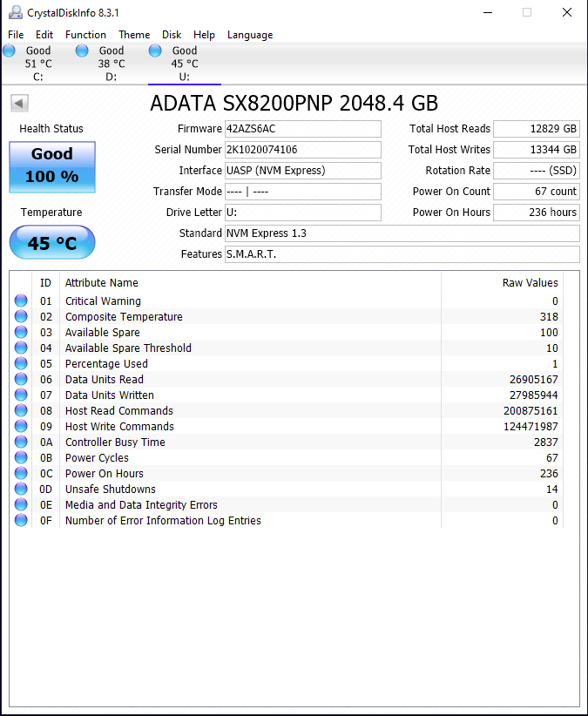Open the Theme menu
The height and width of the screenshot is (716, 588).
click(133, 35)
